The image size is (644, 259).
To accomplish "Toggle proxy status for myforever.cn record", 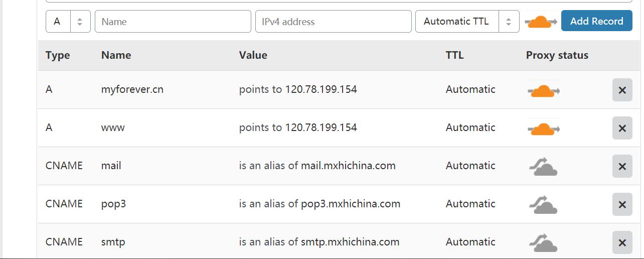I will 544,90.
